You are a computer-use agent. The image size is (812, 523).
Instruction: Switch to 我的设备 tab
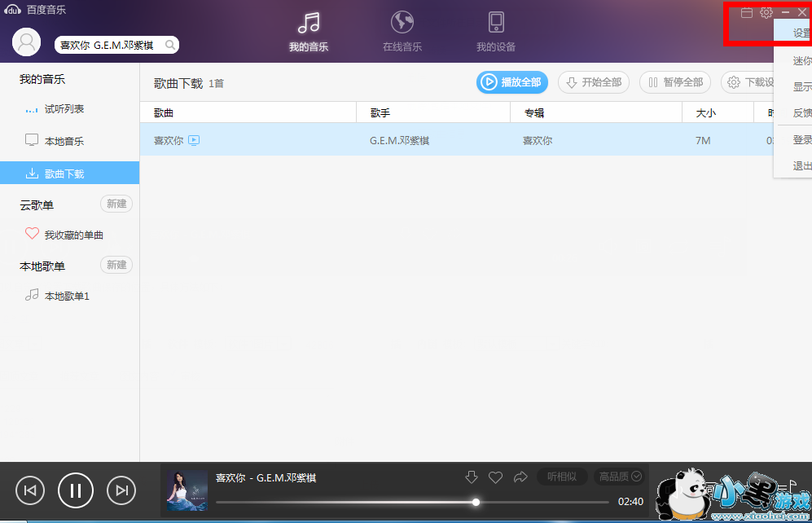pyautogui.click(x=496, y=32)
